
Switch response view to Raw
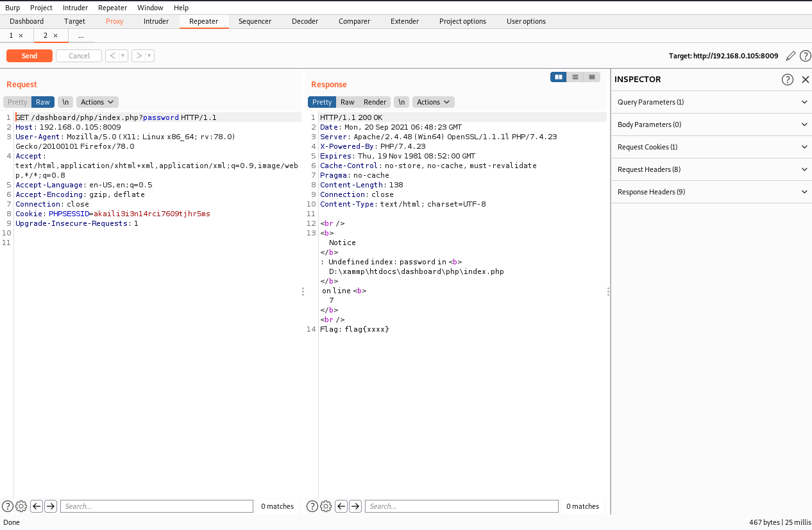pyautogui.click(x=348, y=102)
